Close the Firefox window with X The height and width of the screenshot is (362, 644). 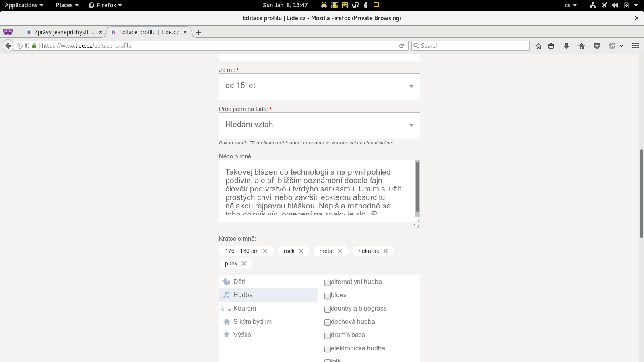point(636,18)
